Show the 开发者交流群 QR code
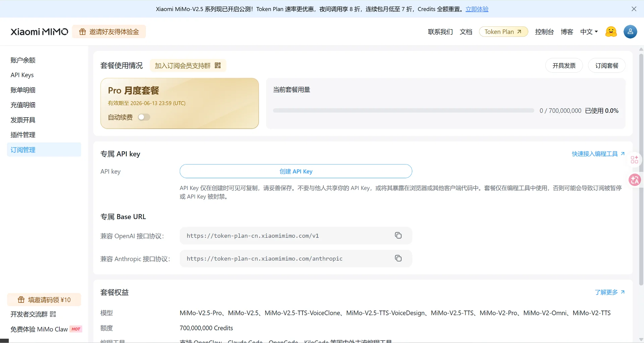Image resolution: width=644 pixels, height=343 pixels. 53,314
